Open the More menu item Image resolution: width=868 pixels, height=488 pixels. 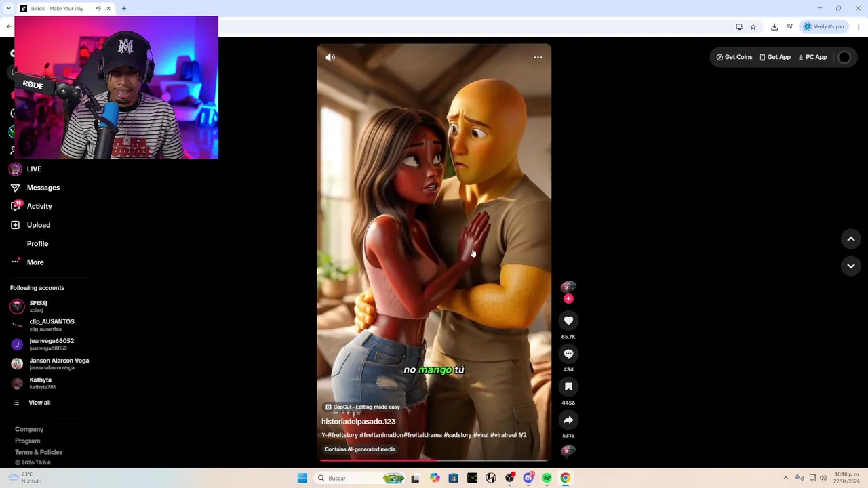point(35,262)
